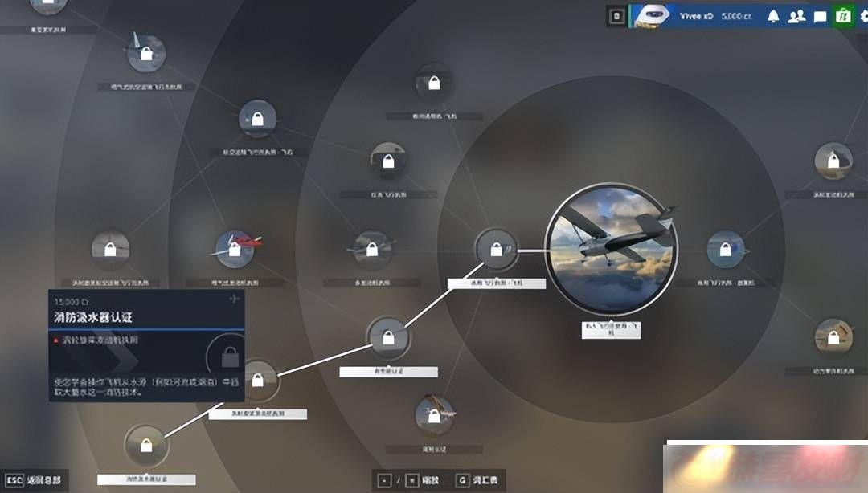Select the lower locked node on the far right edge
The height and width of the screenshot is (493, 868).
click(x=833, y=337)
